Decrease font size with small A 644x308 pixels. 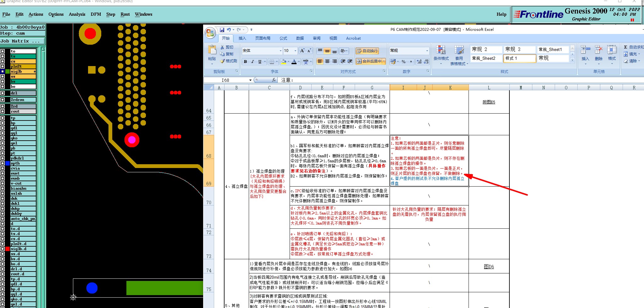click(x=309, y=51)
